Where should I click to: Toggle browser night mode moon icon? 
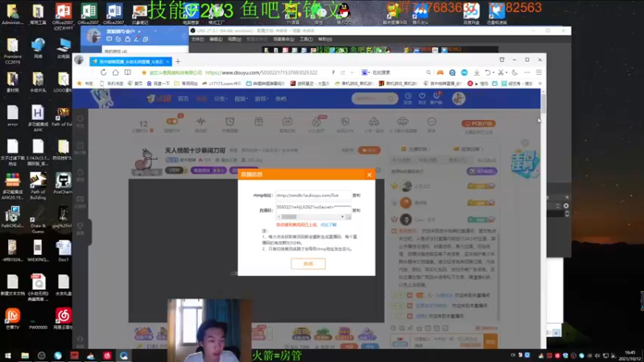point(514,72)
